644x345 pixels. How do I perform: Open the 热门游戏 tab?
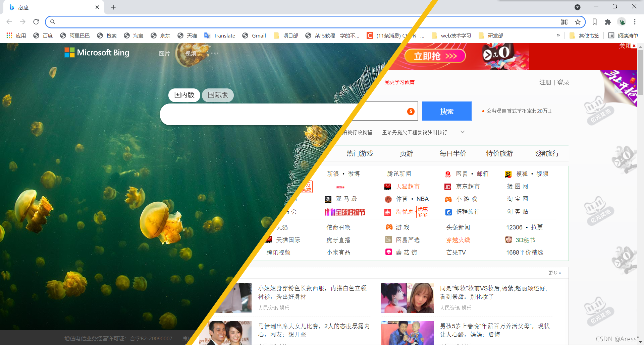point(360,153)
